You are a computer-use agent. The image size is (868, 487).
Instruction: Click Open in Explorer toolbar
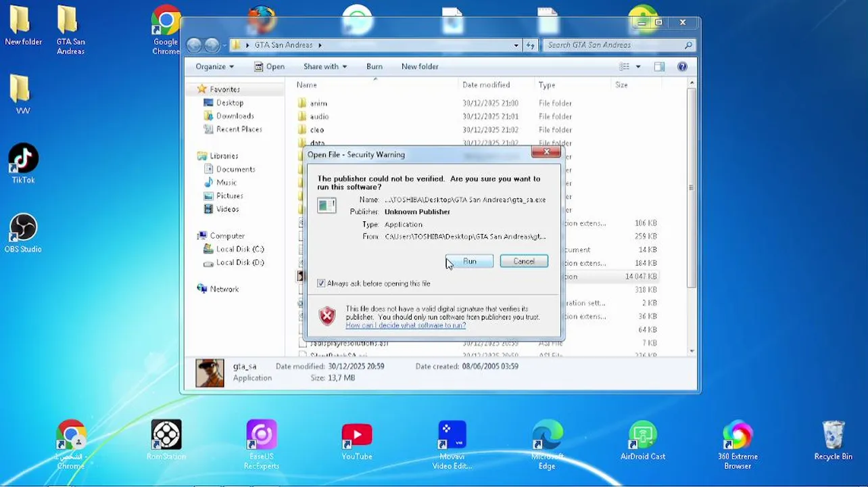point(269,66)
